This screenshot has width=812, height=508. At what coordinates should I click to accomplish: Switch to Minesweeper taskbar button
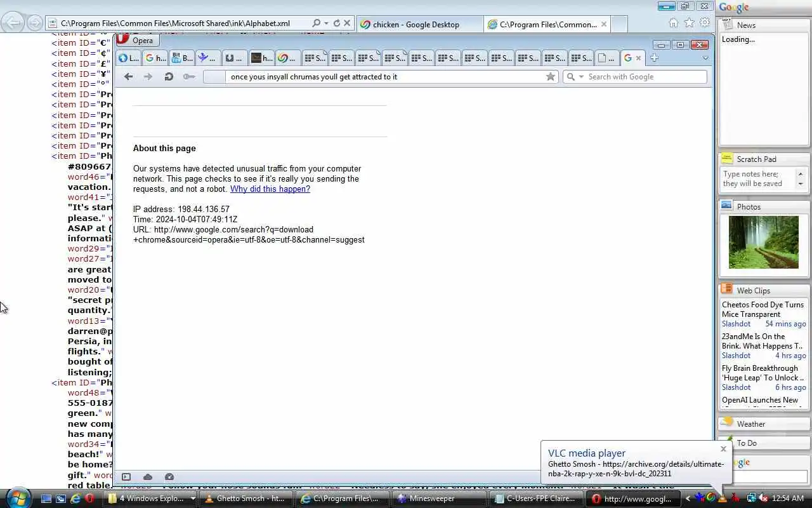438,498
